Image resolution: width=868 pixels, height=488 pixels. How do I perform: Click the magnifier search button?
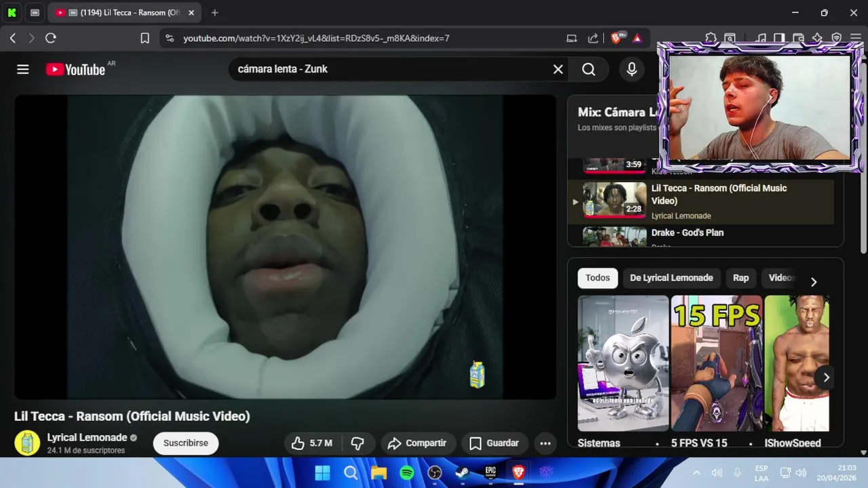click(589, 69)
